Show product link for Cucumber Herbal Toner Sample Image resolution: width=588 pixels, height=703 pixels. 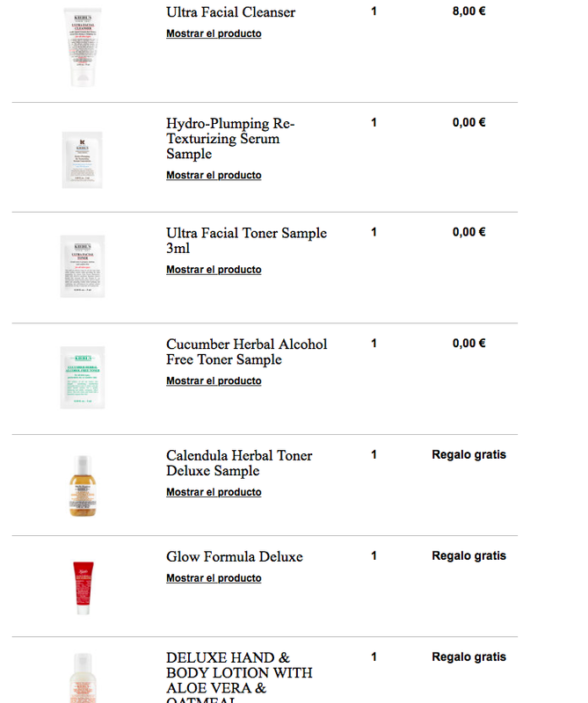click(x=214, y=380)
